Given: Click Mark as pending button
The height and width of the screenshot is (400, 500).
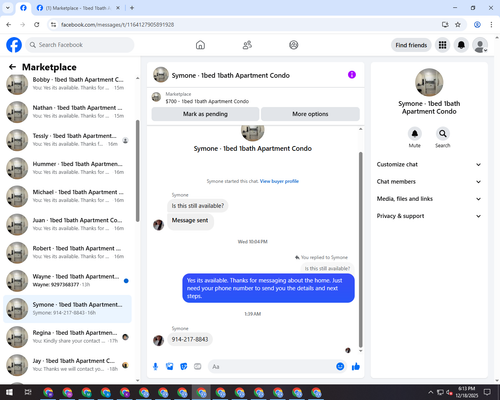Looking at the screenshot, I should pos(205,114).
